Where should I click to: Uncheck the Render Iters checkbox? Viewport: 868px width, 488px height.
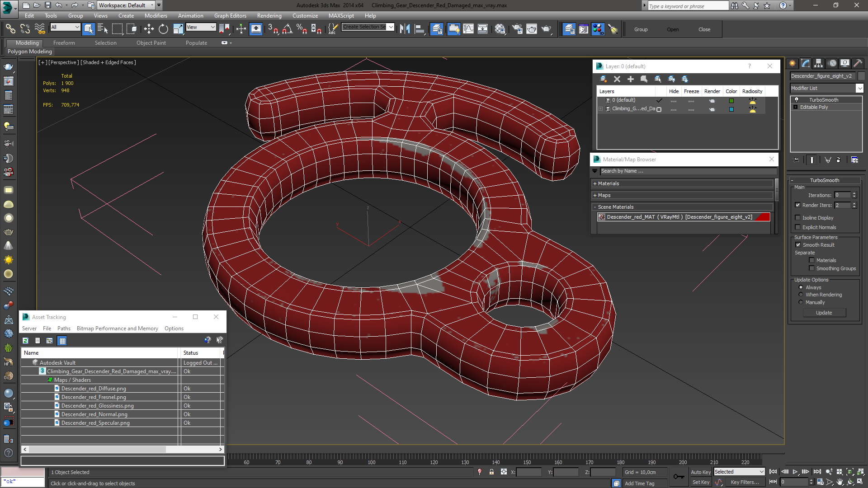[798, 205]
